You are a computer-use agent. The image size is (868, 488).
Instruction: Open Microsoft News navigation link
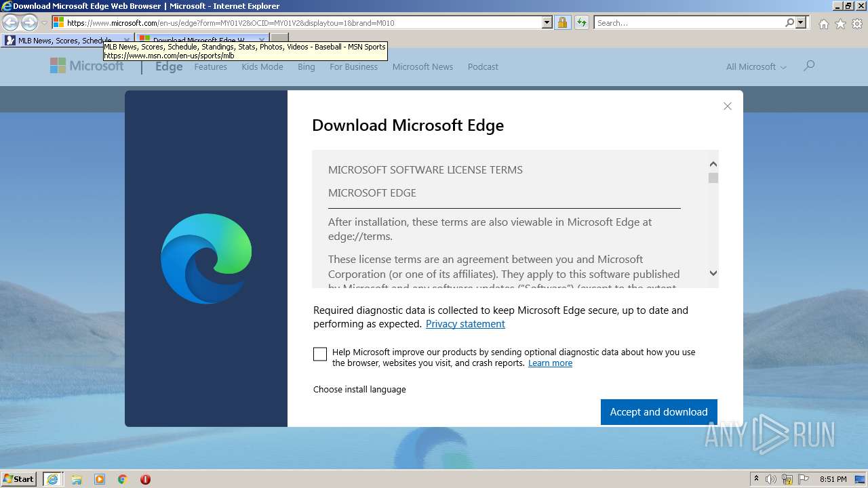pyautogui.click(x=422, y=66)
